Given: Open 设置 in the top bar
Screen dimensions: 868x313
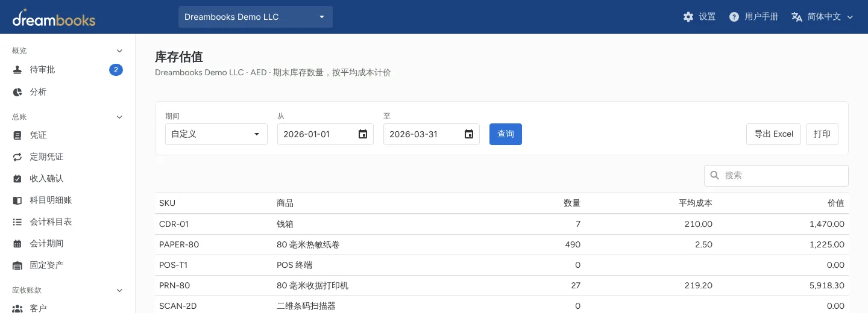Looking at the screenshot, I should (x=699, y=17).
